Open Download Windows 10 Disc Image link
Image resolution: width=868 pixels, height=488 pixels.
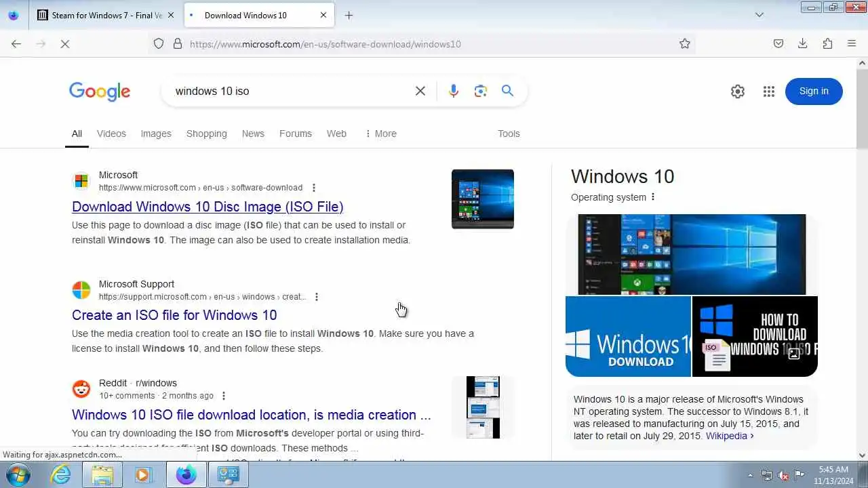click(208, 207)
